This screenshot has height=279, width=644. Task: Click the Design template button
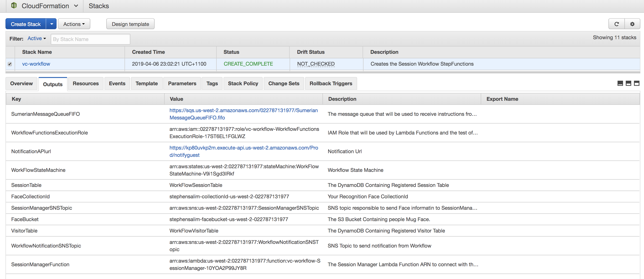coord(130,24)
